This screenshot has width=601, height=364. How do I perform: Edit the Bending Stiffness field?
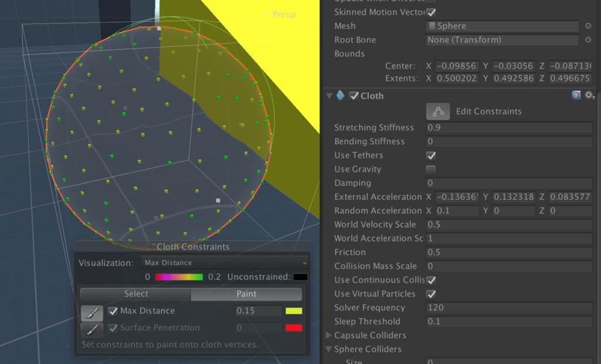(x=509, y=141)
